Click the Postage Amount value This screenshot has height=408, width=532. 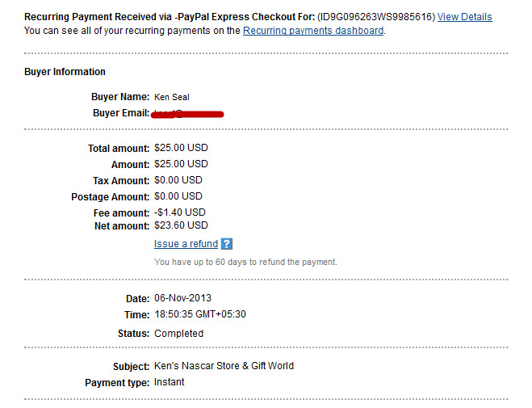coord(178,196)
